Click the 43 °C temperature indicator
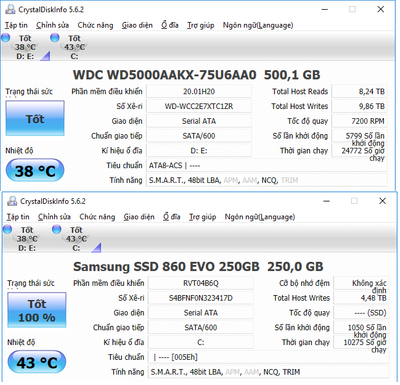Viewport: 400px width, 385px height. (x=37, y=362)
